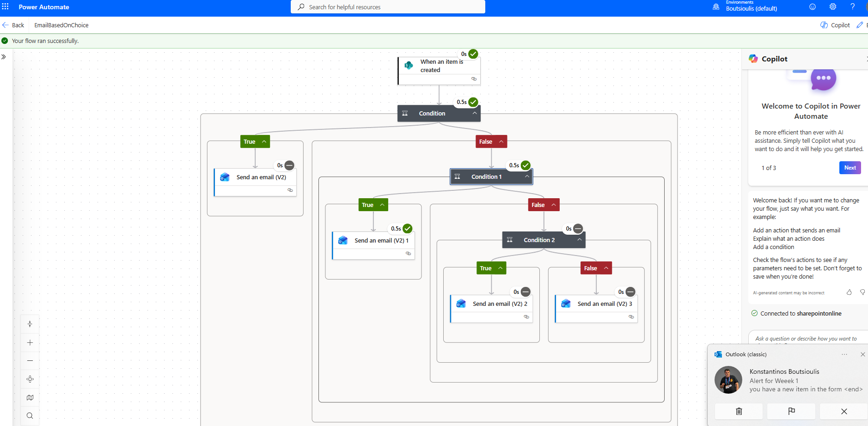Click the Settings gear icon

pos(832,7)
